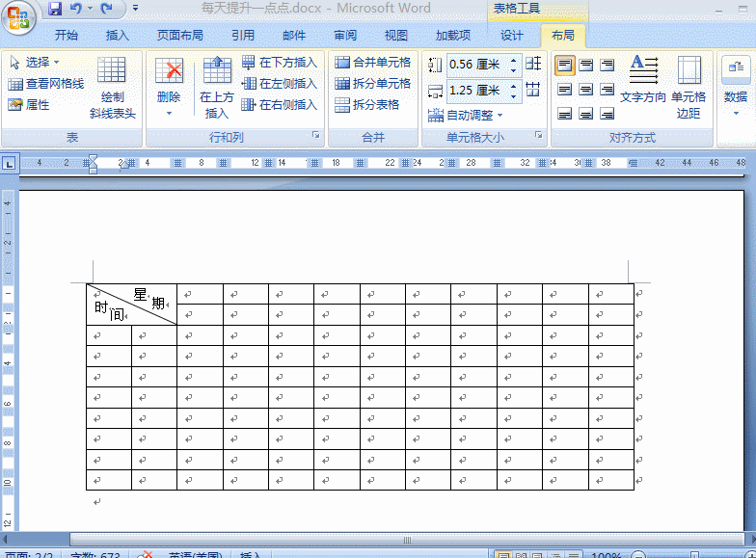Click 拆分单元格 split cells
Image resolution: width=756 pixels, height=558 pixels.
pyautogui.click(x=372, y=83)
